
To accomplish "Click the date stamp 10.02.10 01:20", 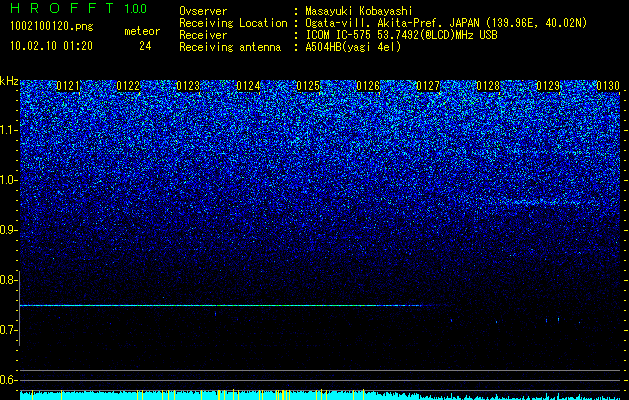I will point(51,46).
